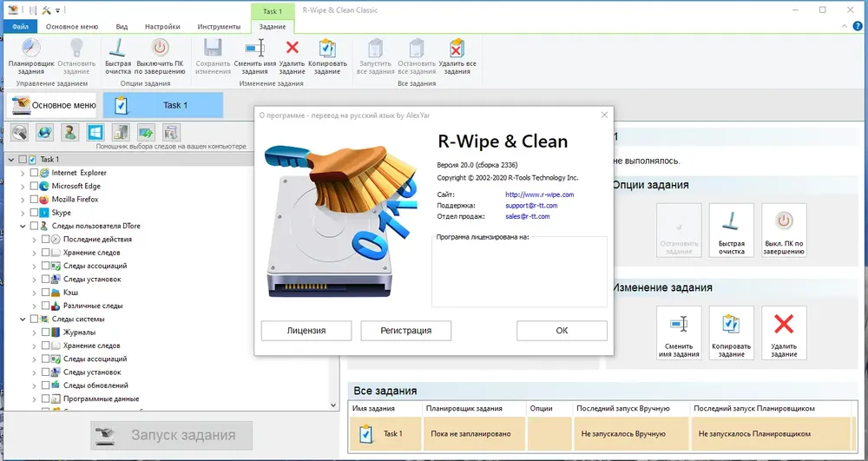Select the Task 1 row in Все задания

pos(602,434)
